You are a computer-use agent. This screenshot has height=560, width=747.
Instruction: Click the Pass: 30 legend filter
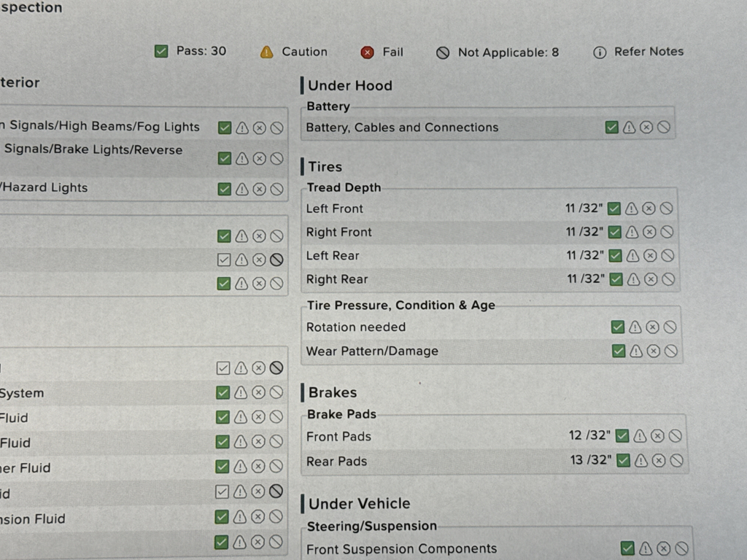(x=191, y=52)
